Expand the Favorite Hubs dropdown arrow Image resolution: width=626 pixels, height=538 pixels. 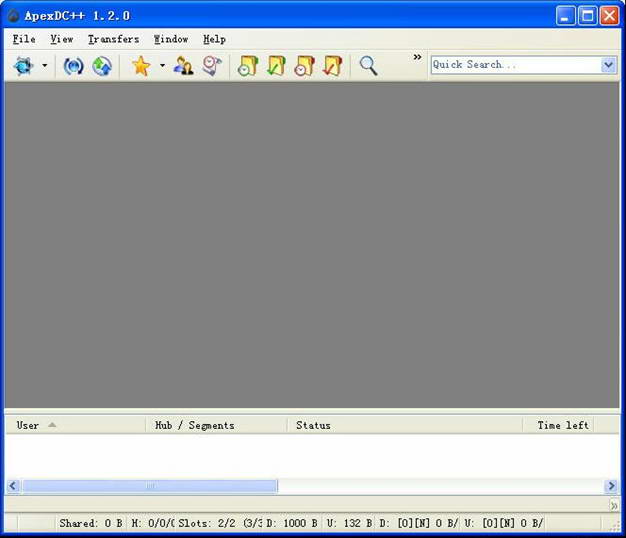(162, 65)
